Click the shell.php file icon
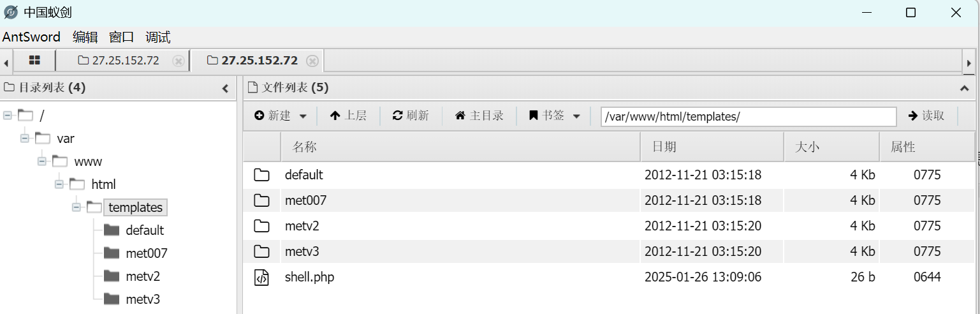980x314 pixels. (261, 278)
